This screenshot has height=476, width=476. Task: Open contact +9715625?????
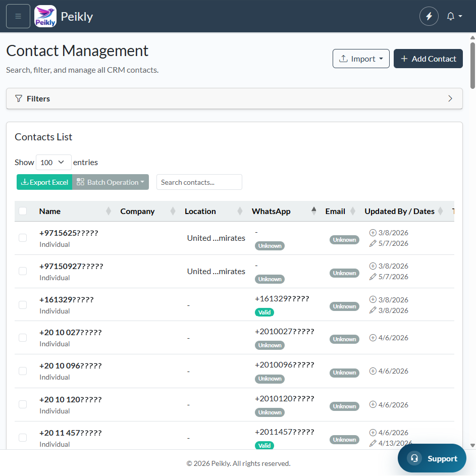[x=69, y=233]
